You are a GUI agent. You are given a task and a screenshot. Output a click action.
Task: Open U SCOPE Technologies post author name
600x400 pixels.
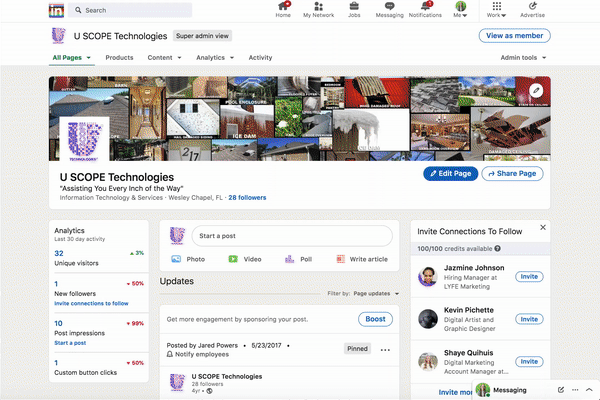click(227, 376)
